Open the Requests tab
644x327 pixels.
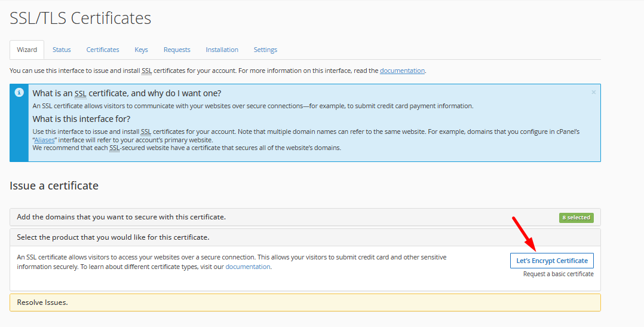click(177, 50)
